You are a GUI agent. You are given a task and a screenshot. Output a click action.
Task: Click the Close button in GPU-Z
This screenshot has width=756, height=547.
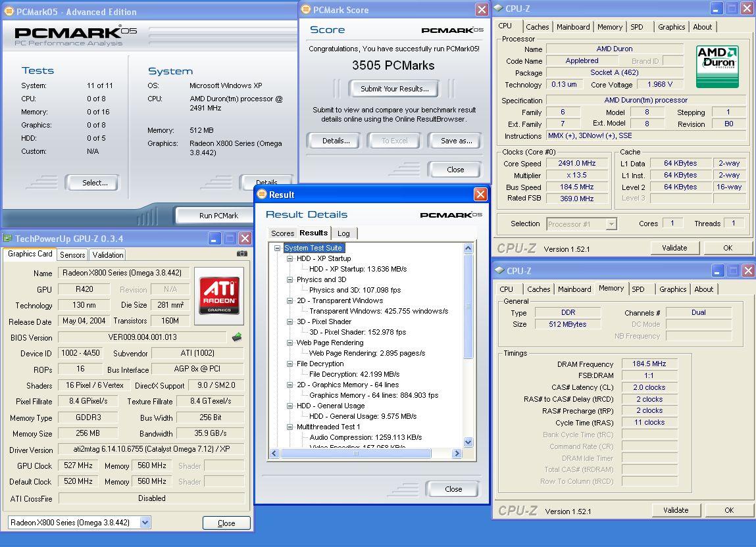226,523
